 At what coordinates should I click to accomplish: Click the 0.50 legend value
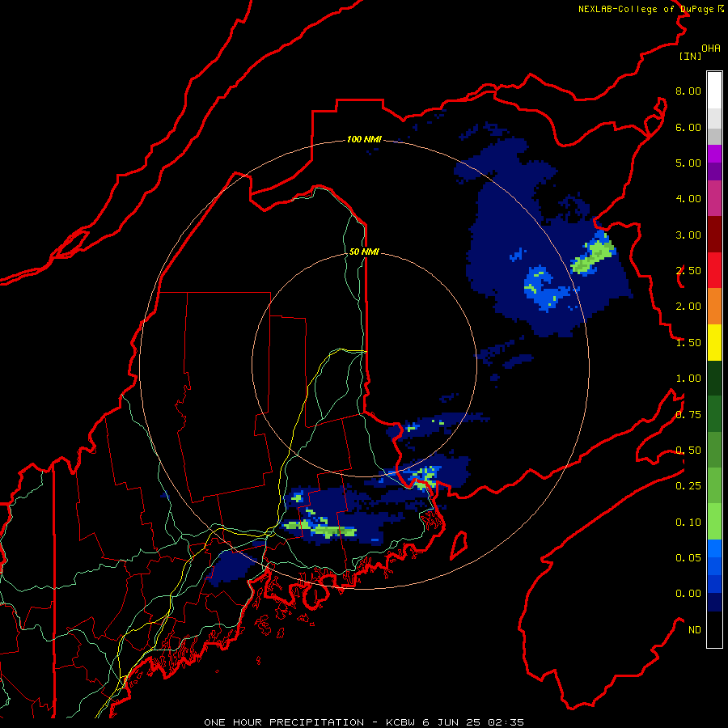pos(688,451)
